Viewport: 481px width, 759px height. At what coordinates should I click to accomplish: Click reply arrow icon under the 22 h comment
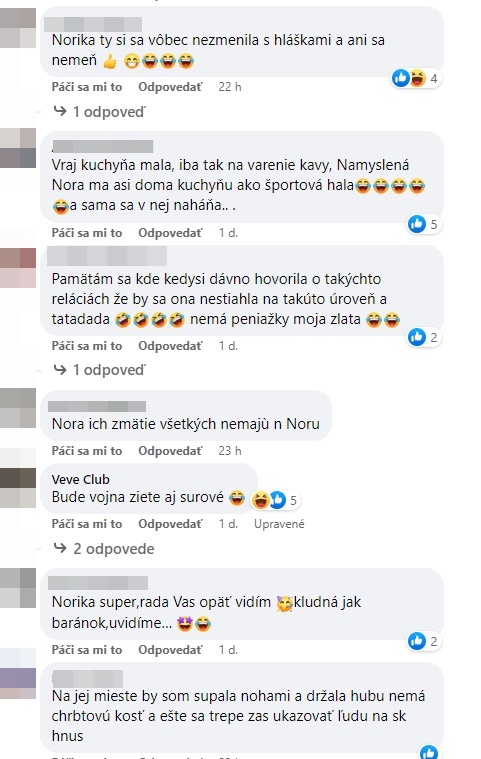[x=60, y=111]
